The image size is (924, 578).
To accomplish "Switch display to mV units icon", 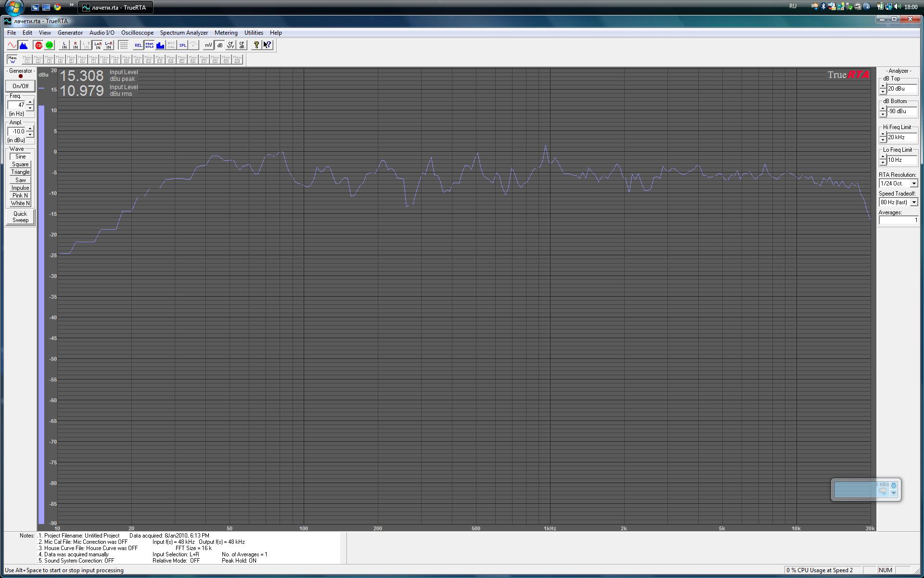I will click(x=208, y=45).
